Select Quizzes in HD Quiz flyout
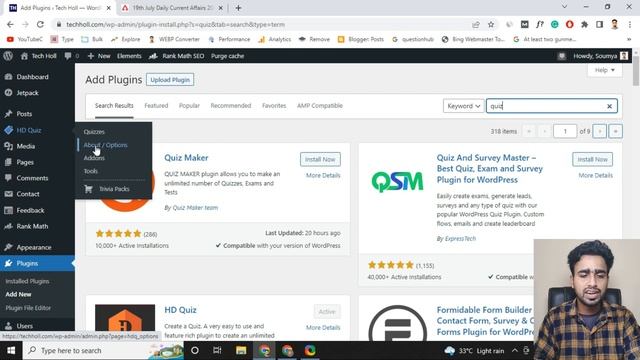Screen dimensions: 640x360 click(94, 132)
